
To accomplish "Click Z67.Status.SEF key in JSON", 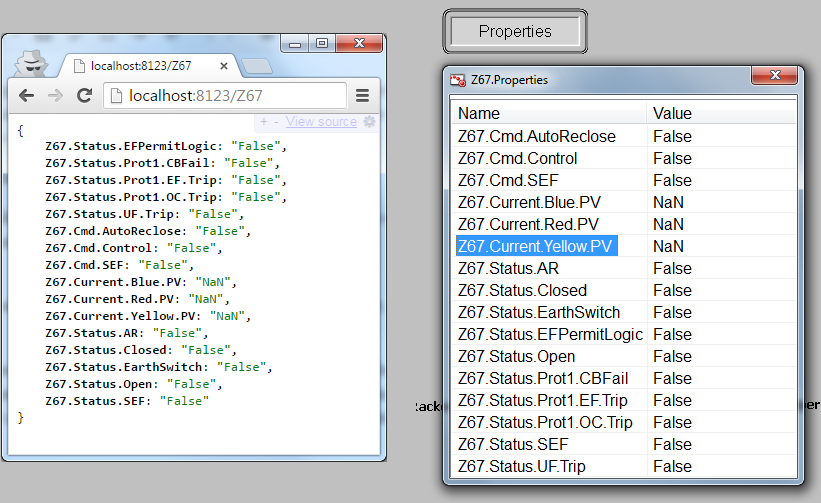I will point(95,401).
